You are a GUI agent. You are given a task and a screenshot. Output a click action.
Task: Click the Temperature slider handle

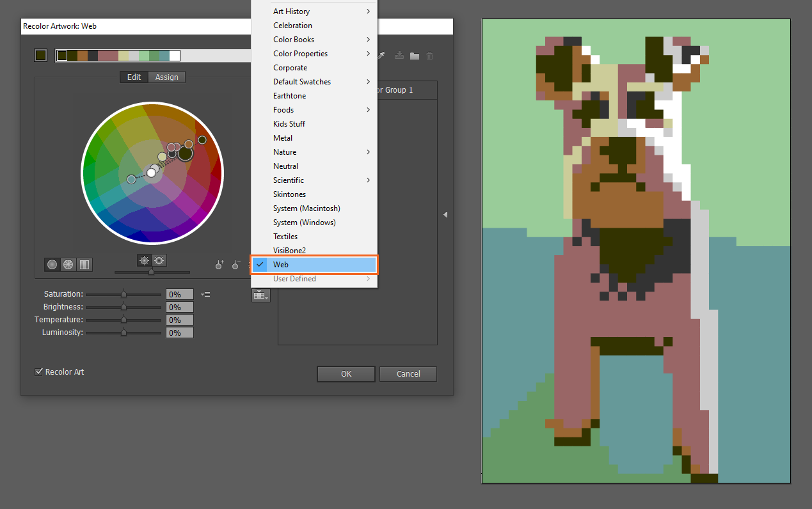coord(123,320)
